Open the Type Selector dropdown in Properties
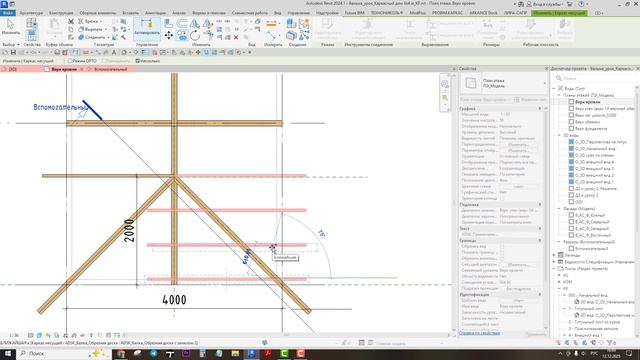Image resolution: width=640 pixels, height=360 pixels. point(544,83)
